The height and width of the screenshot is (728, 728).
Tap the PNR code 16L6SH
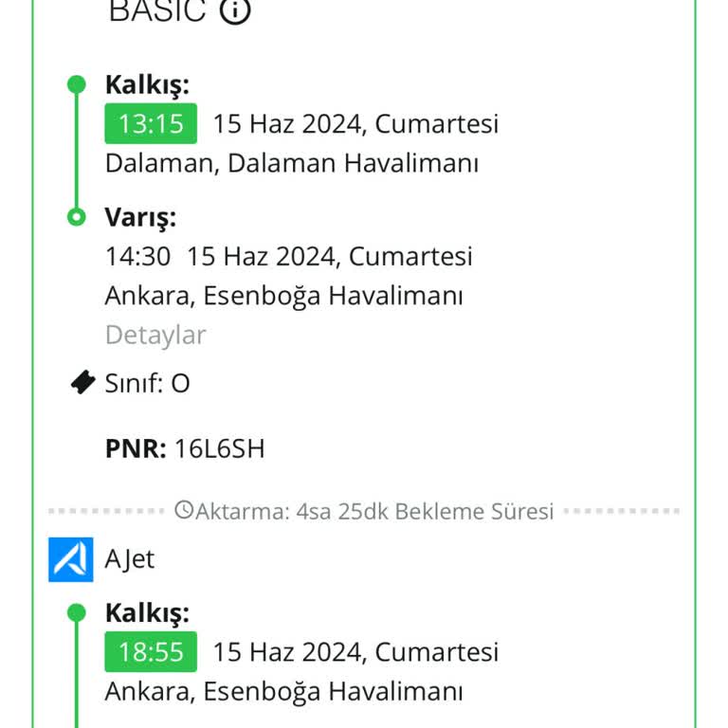pyautogui.click(x=219, y=448)
